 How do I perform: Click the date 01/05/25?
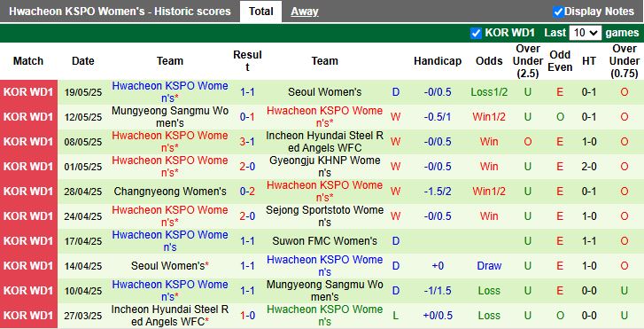[x=83, y=167]
